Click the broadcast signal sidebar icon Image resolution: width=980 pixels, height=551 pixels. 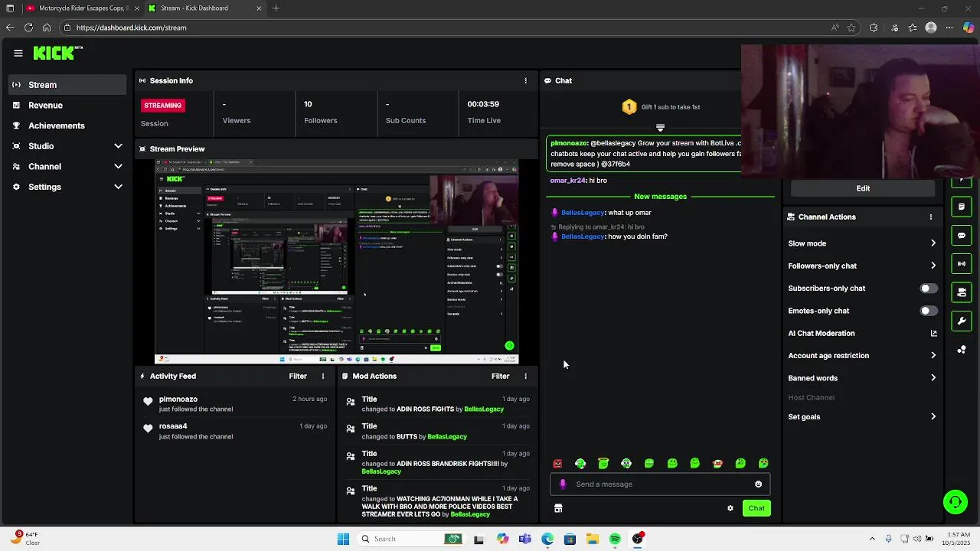[x=962, y=264]
